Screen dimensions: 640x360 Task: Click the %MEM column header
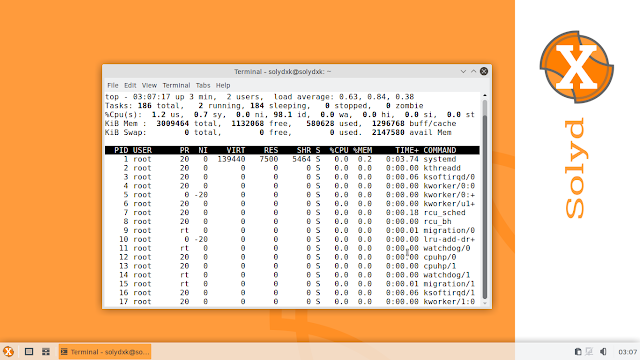pos(362,150)
